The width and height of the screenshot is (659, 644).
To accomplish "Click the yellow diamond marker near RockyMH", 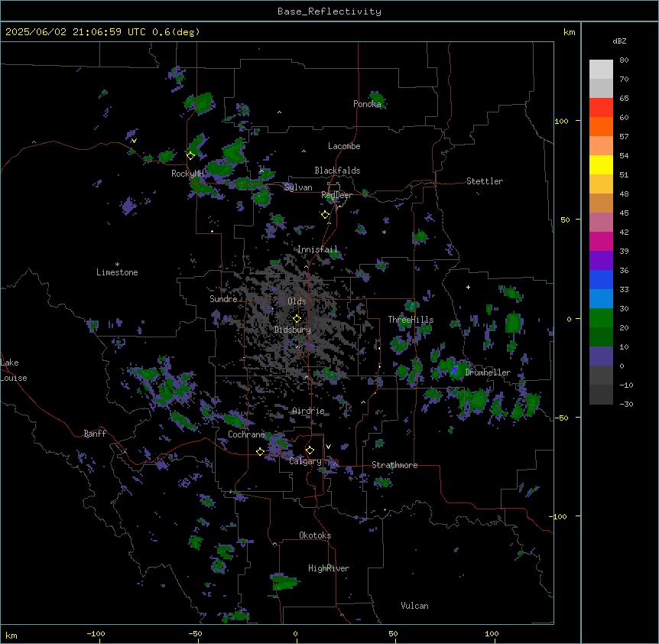I will (x=190, y=155).
